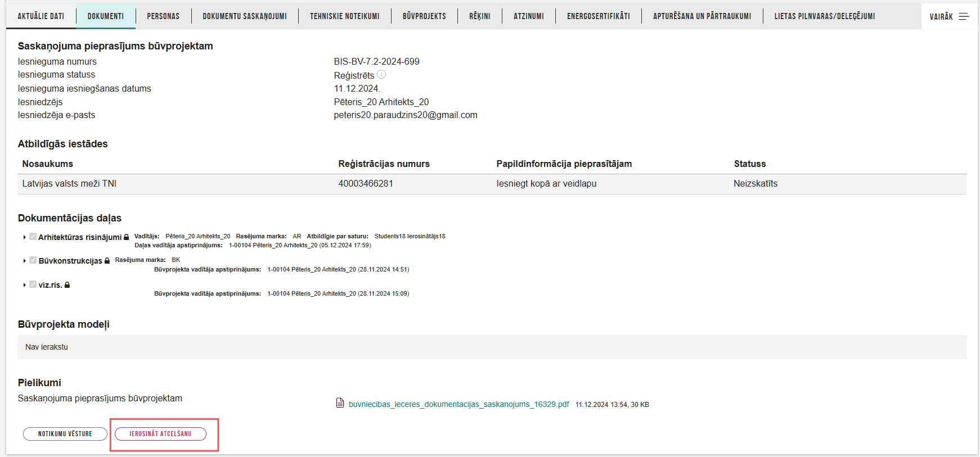Open the Notikumu vēsture button
This screenshot has height=457, width=980.
pyautogui.click(x=65, y=434)
